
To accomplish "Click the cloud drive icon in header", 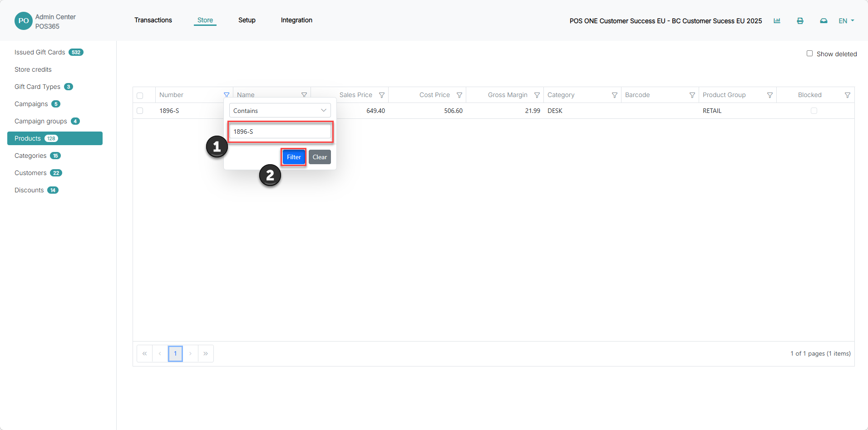I will 824,21.
